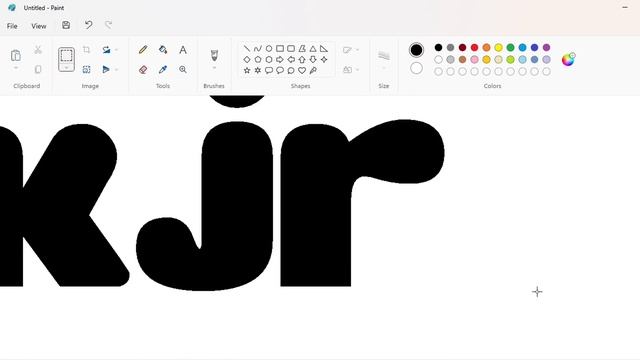Choose the Oval shape
640x360 pixels.
point(269,49)
